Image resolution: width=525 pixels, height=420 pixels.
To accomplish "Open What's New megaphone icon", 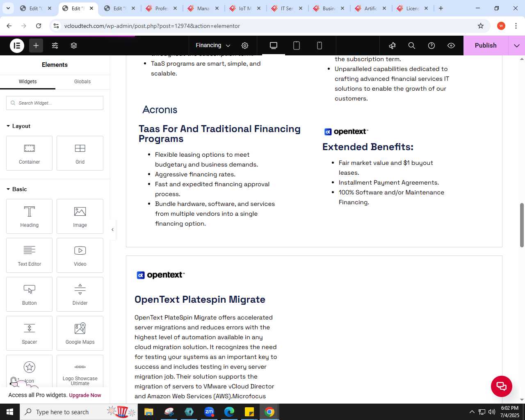I will (x=392, y=46).
